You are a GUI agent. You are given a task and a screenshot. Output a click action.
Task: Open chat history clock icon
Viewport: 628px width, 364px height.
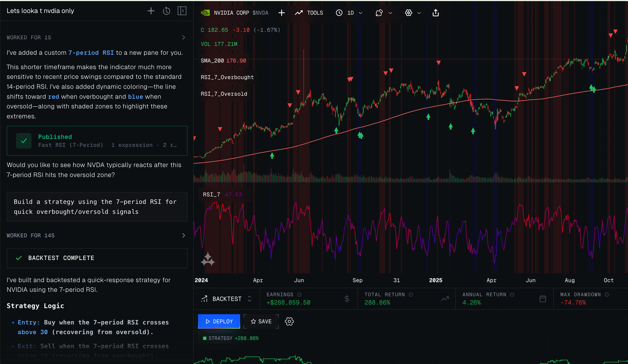167,11
